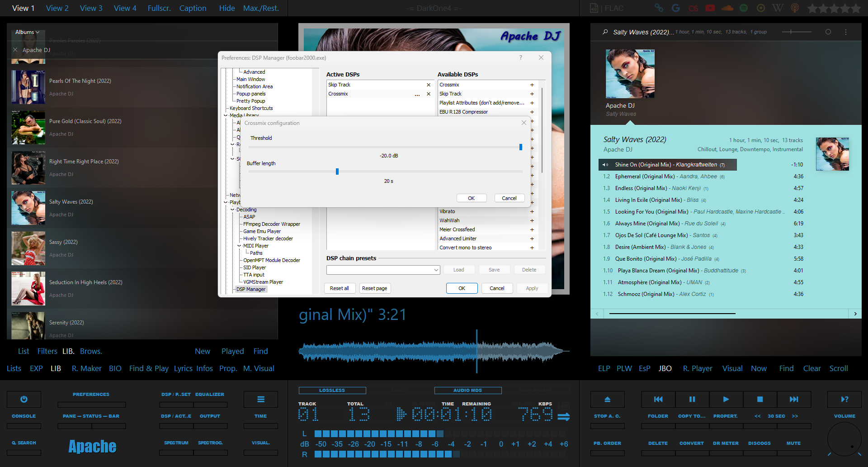The height and width of the screenshot is (467, 868).
Task: Click the search magnifier in playlist header
Action: 605,32
